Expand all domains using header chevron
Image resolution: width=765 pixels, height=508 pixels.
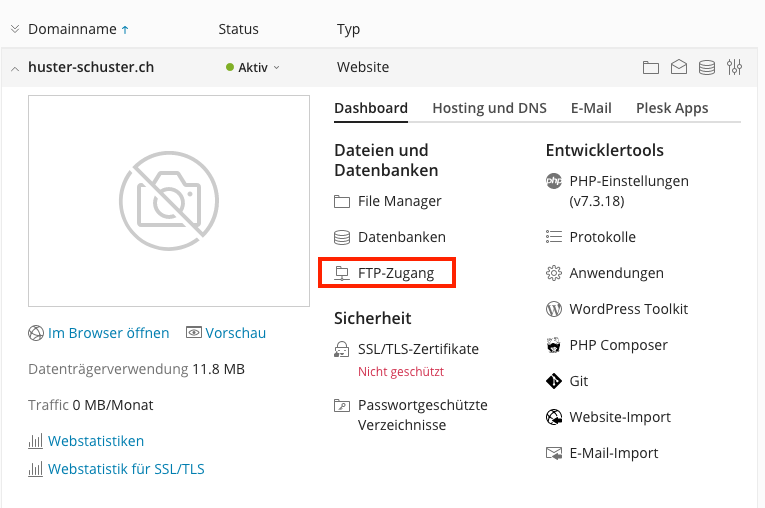(15, 29)
